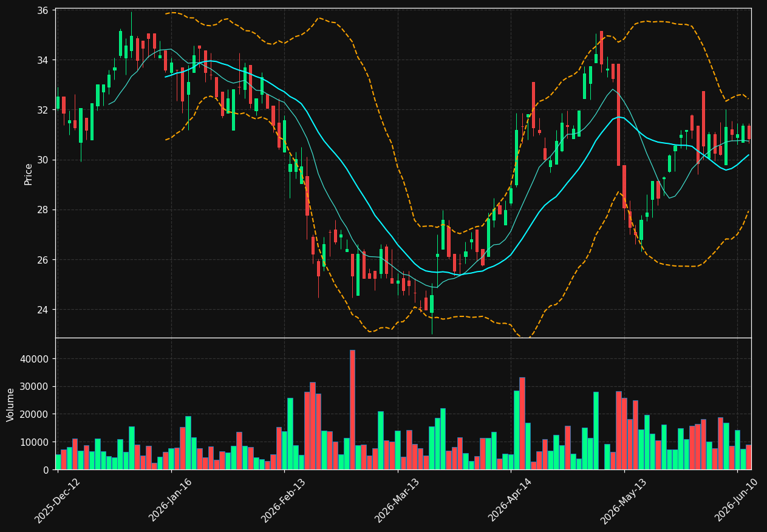This screenshot has height=532, width=767.
Task: Click the Price axis label
Action: (x=29, y=174)
